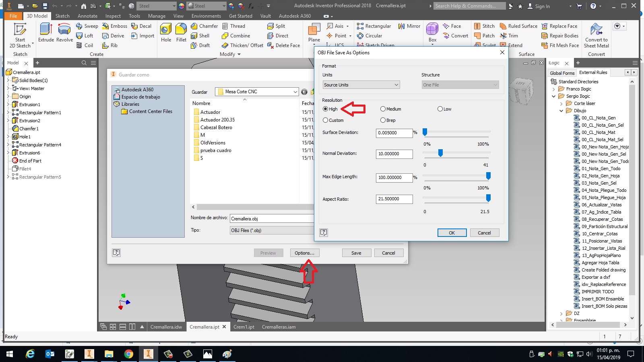Image resolution: width=644 pixels, height=362 pixels.
Task: Select the Emboss tool
Action: [x=115, y=26]
